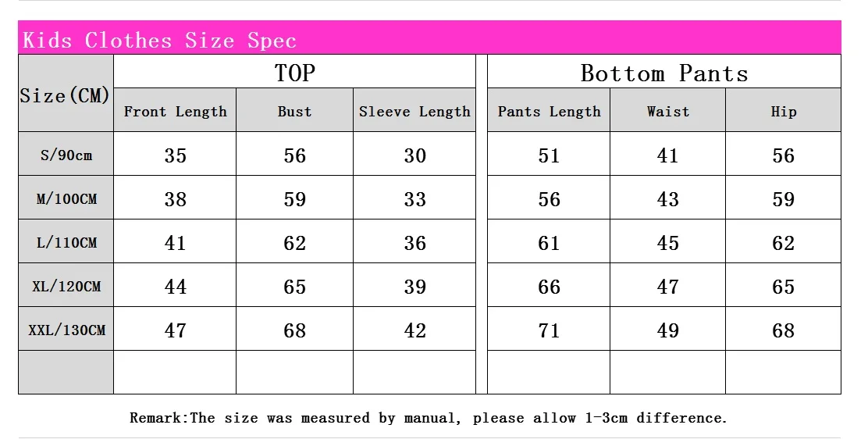Select the Bust column header
Viewport: 868px width, 439px height.
coord(294,110)
